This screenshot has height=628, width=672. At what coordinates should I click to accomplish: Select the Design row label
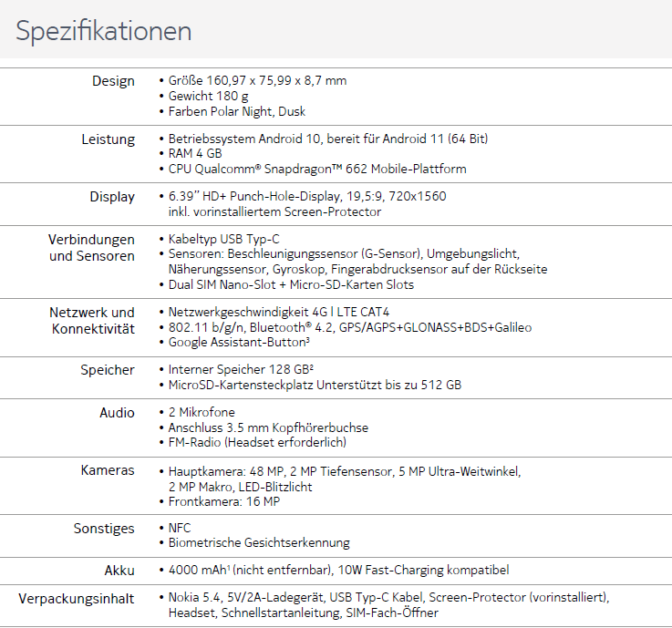[x=113, y=81]
